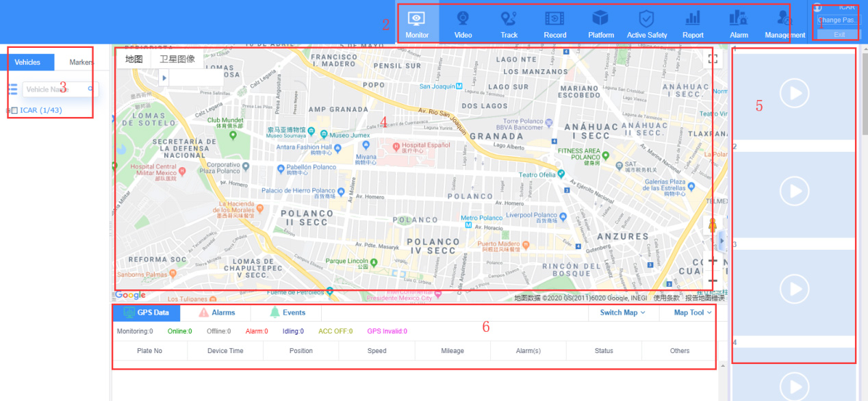Select the Alarms tab
868x401 pixels.
click(216, 313)
